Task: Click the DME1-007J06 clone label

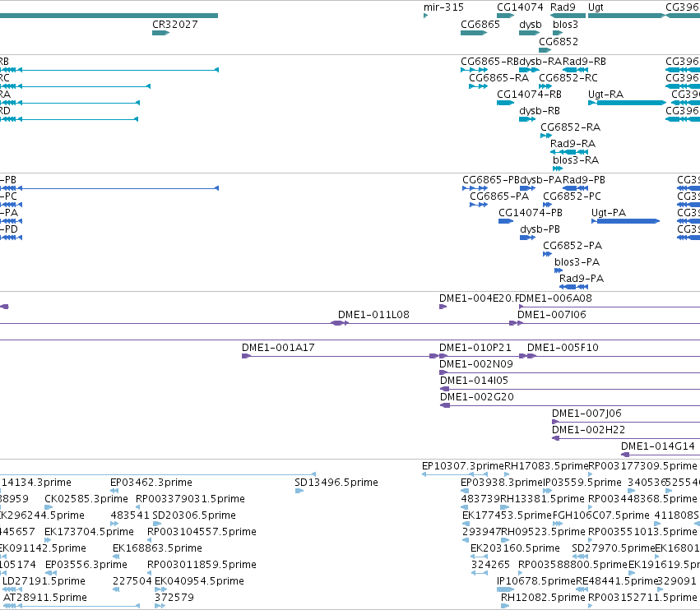Action: tap(586, 414)
